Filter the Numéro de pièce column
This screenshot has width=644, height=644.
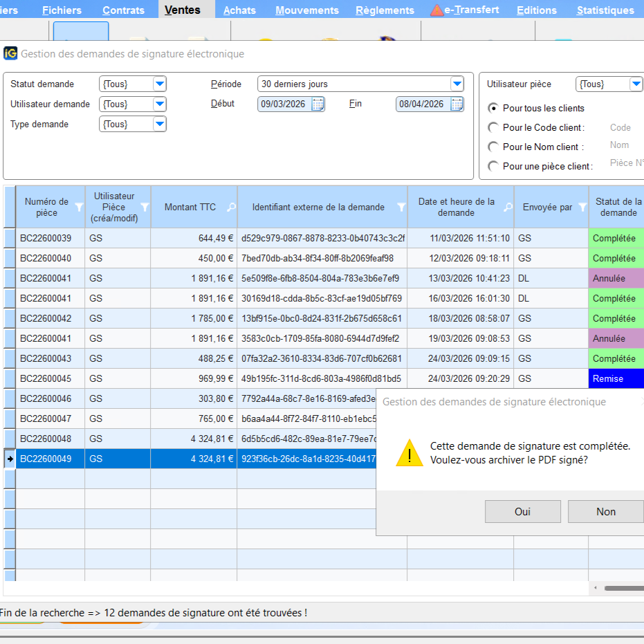(x=79, y=207)
